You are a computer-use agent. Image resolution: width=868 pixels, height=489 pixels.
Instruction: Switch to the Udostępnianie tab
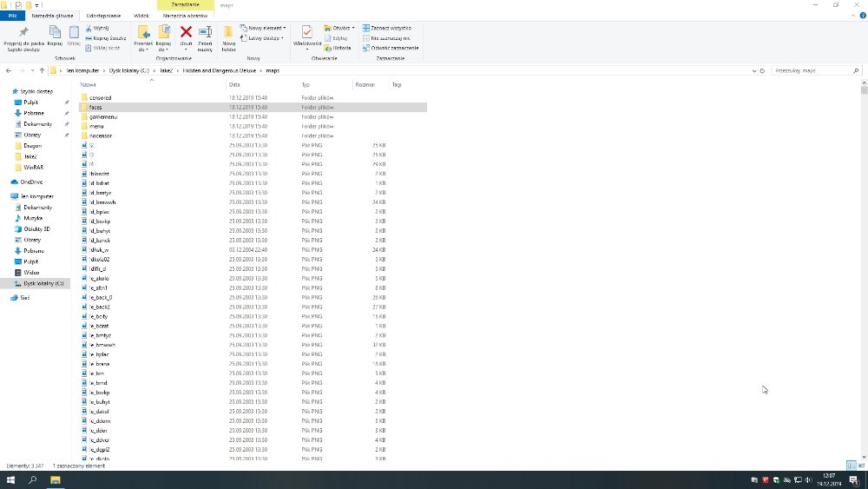(102, 16)
